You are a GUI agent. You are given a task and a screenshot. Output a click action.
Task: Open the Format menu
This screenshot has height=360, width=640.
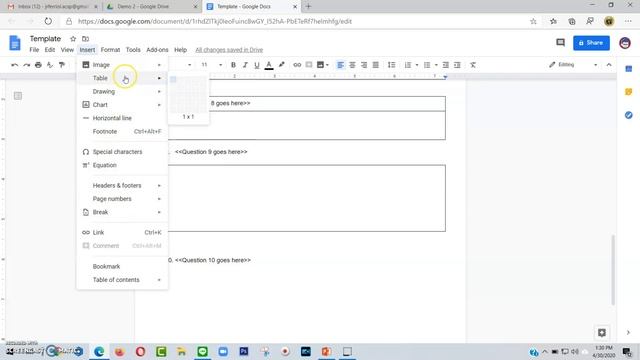110,50
